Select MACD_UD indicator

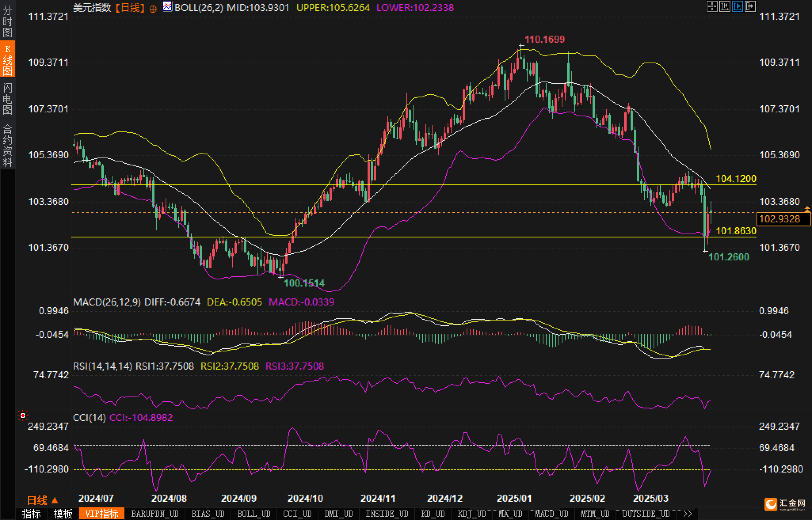tap(552, 514)
